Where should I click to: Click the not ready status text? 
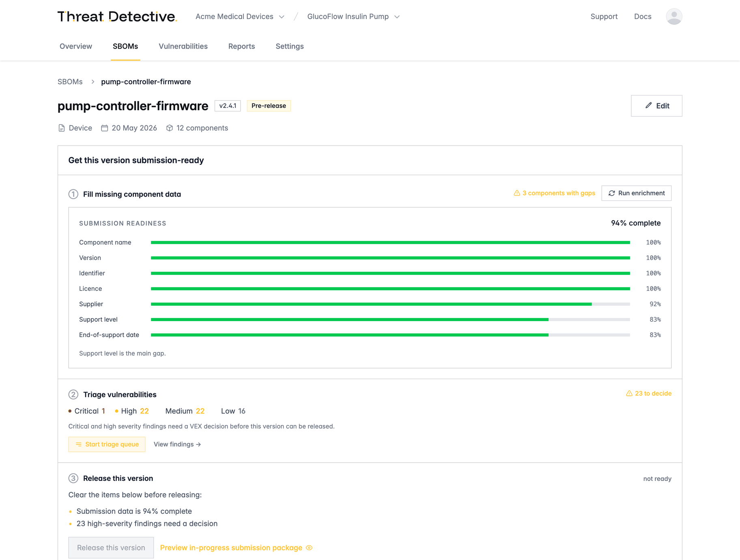[x=657, y=479]
